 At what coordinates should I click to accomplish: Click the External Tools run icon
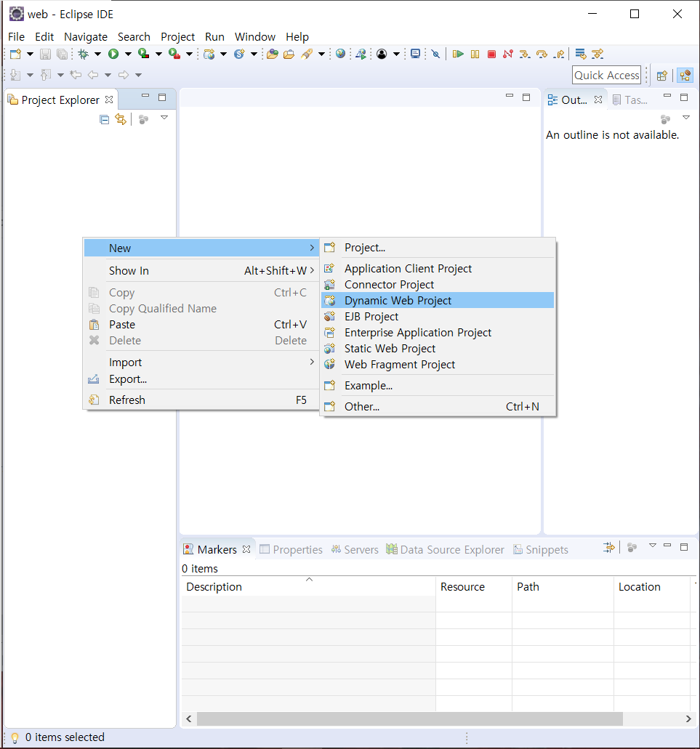(x=174, y=54)
